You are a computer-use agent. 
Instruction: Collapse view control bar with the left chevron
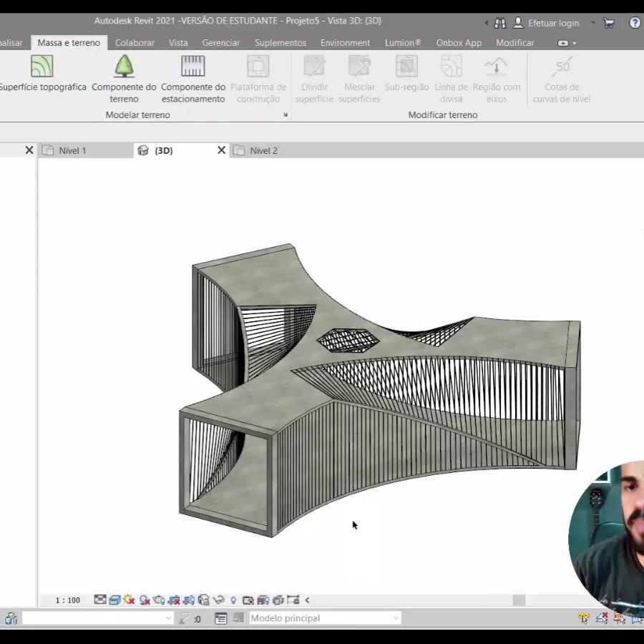tap(307, 600)
